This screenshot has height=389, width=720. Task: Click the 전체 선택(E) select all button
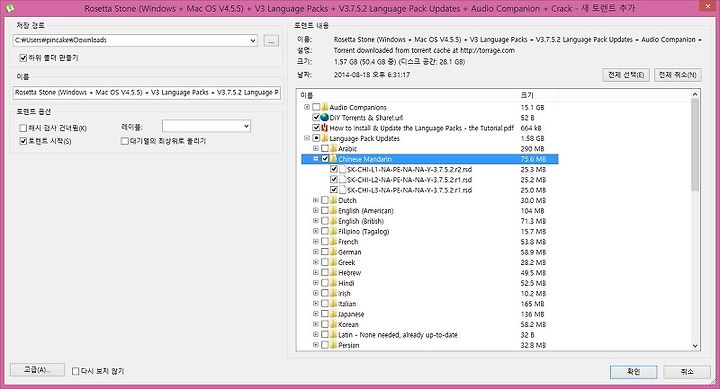tap(626, 75)
